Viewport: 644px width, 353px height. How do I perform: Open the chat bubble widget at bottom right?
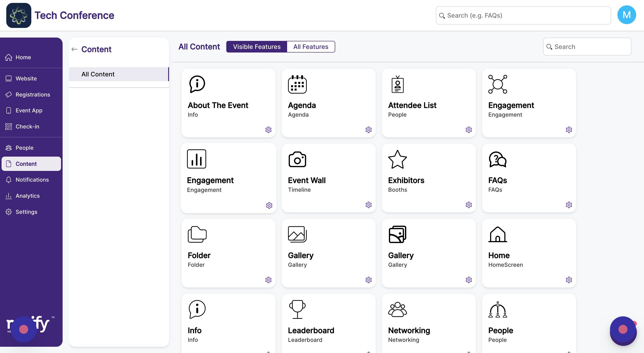623,330
